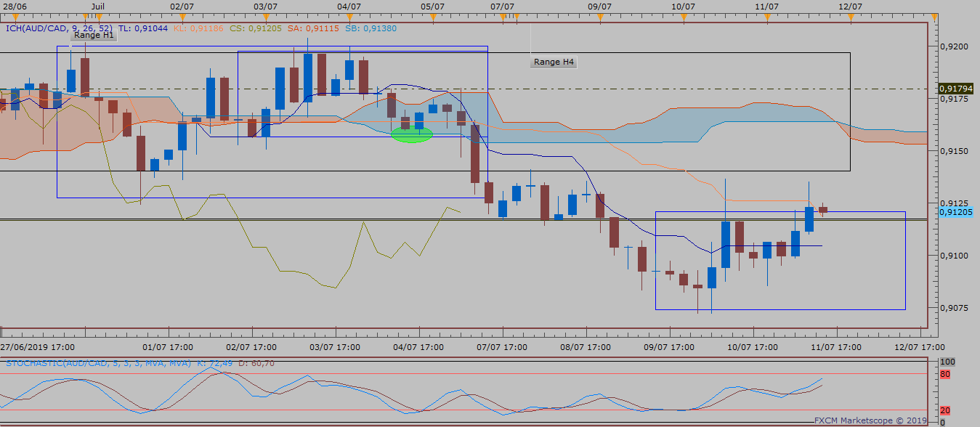Click the 07/07 17:00 time label
980x427 pixels.
(x=502, y=347)
